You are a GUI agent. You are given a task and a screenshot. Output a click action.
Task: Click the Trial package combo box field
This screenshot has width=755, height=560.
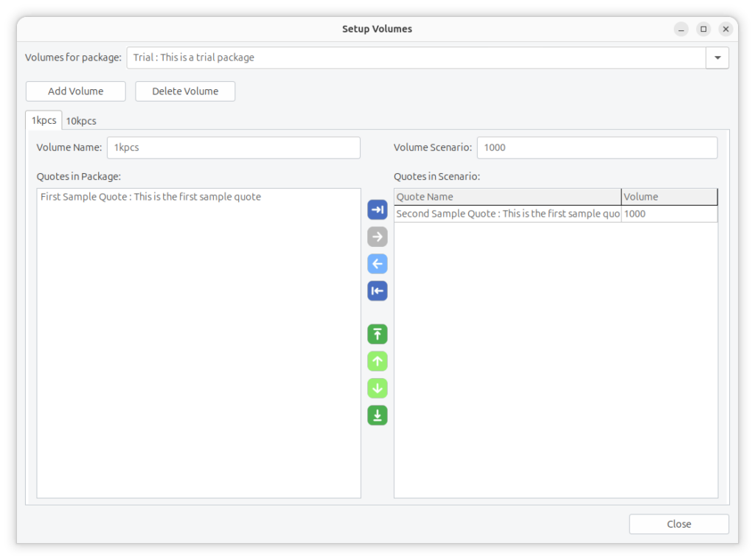pyautogui.click(x=416, y=57)
